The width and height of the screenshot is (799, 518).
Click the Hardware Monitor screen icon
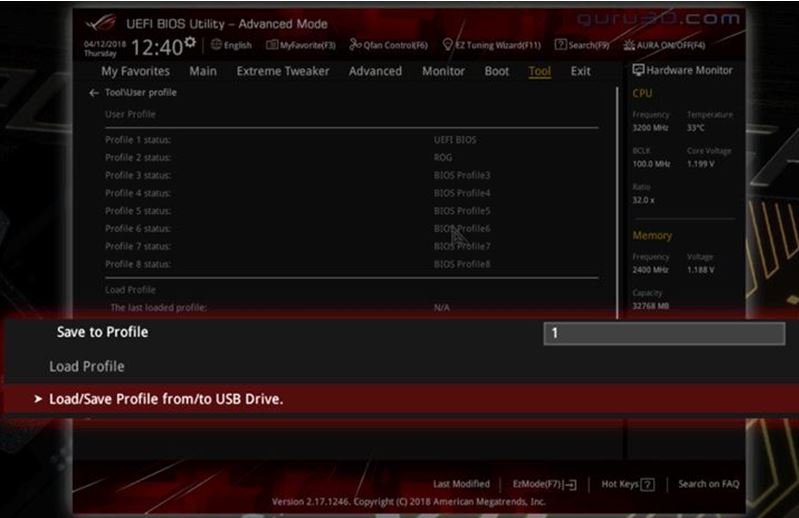tap(638, 70)
